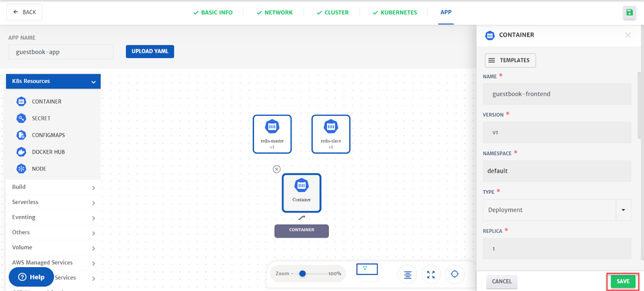Go to the CLUSTER step

point(333,13)
